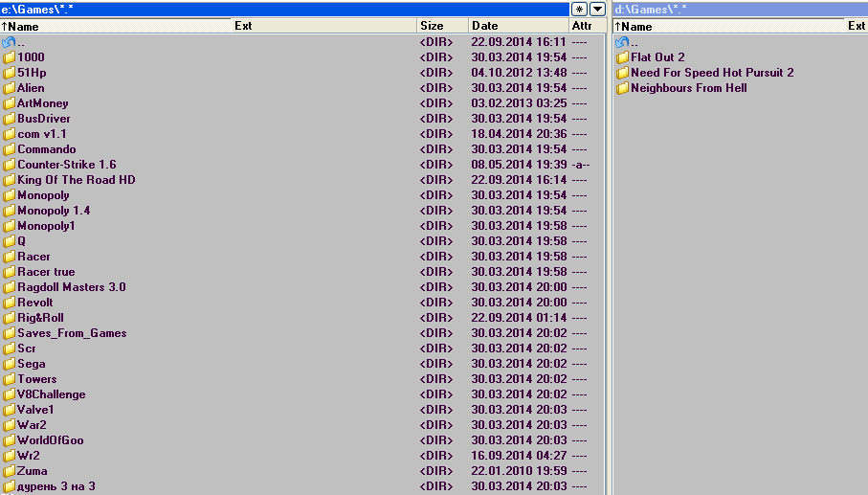Click the Rig&Roll folder icon

[9, 318]
